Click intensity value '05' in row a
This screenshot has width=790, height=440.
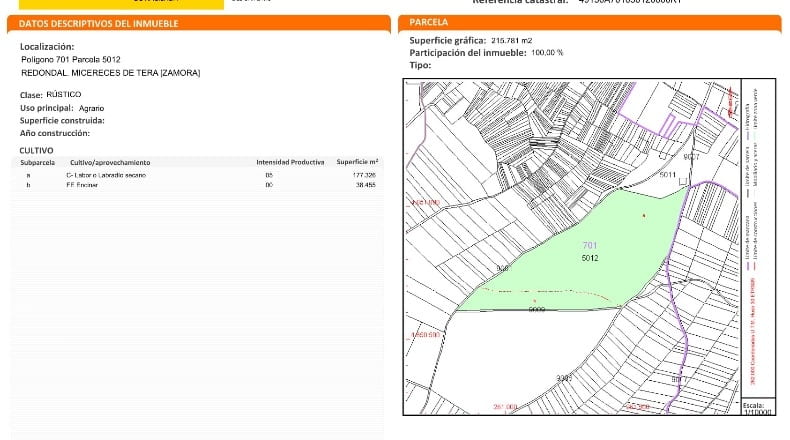click(269, 175)
